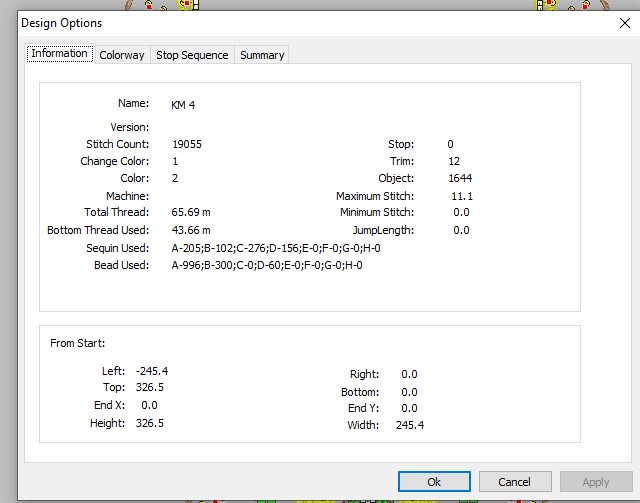The height and width of the screenshot is (503, 640).
Task: Open the Summary tab
Action: tap(262, 55)
